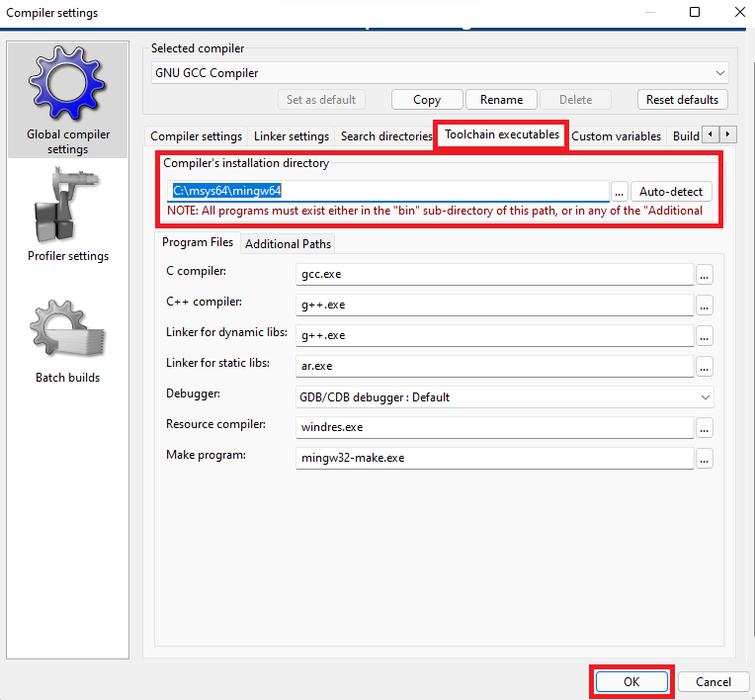Image resolution: width=755 pixels, height=700 pixels.
Task: Maximize the Compiler settings window
Action: 695,12
